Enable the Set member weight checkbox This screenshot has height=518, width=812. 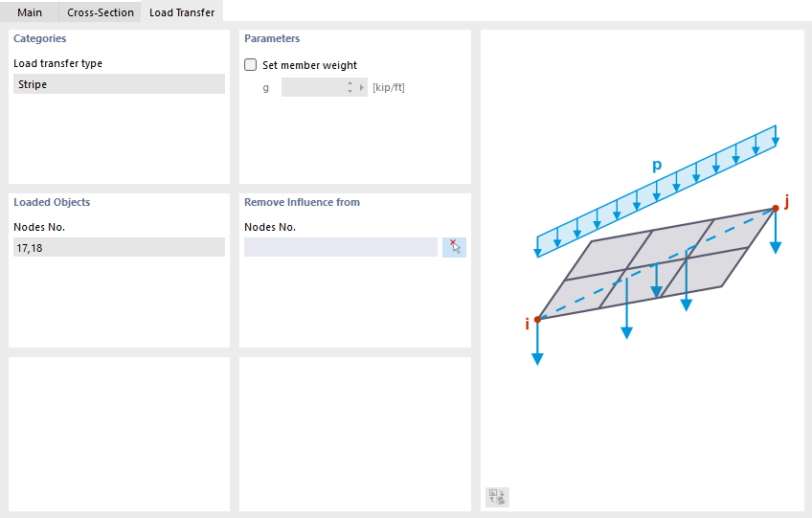pos(251,65)
